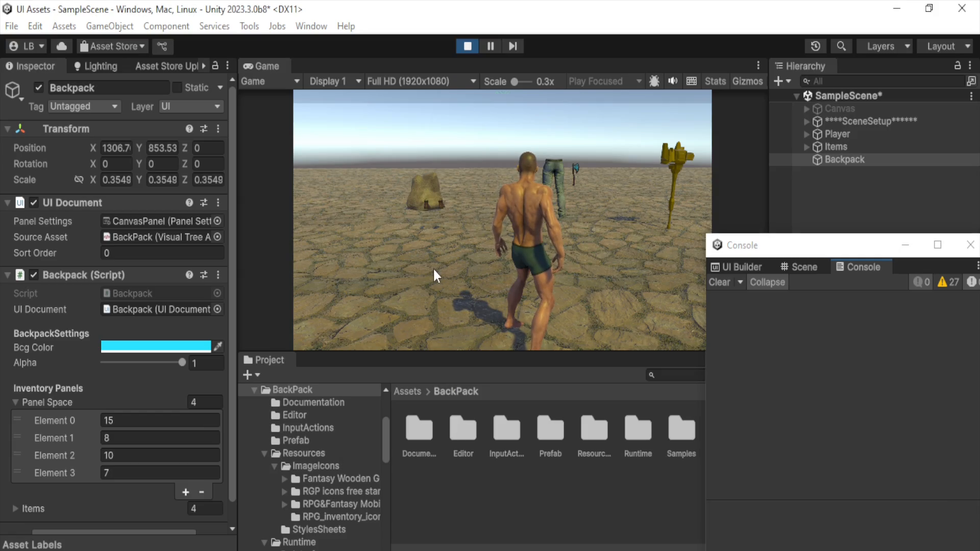Lock the Hierarchy panel
980x551 pixels.
(958, 66)
